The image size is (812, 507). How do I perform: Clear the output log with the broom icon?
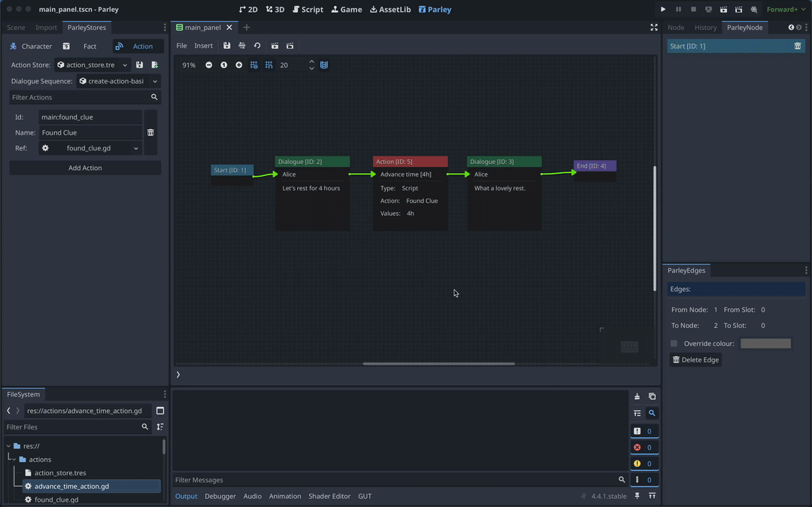click(637, 396)
